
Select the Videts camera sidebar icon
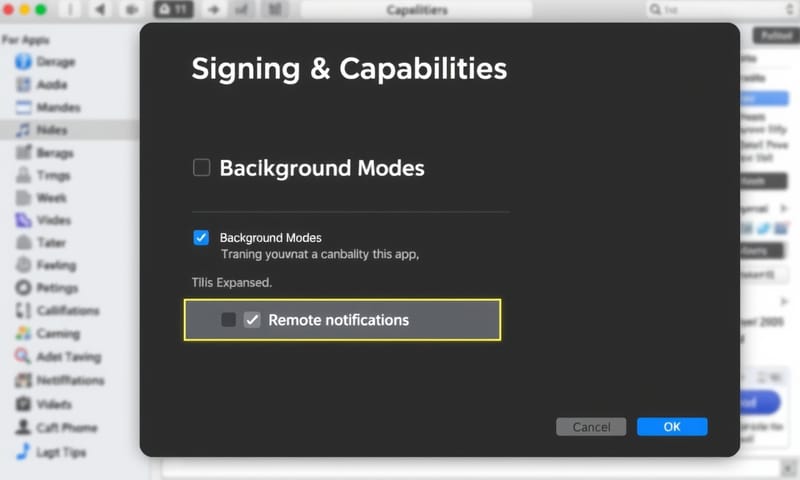pyautogui.click(x=23, y=404)
